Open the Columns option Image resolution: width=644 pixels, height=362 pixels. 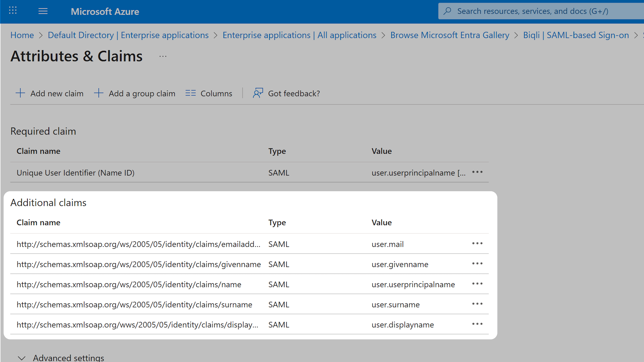coord(216,94)
